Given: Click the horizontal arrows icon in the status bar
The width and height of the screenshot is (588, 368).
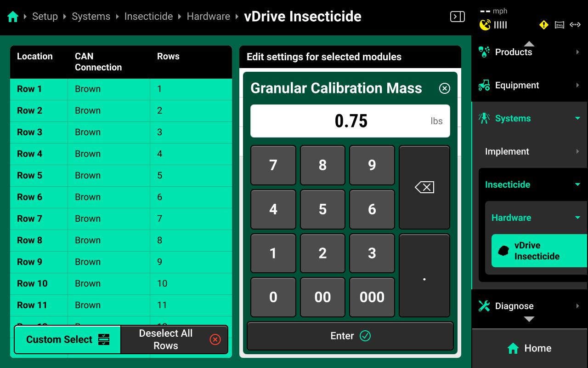Looking at the screenshot, I should click(575, 25).
